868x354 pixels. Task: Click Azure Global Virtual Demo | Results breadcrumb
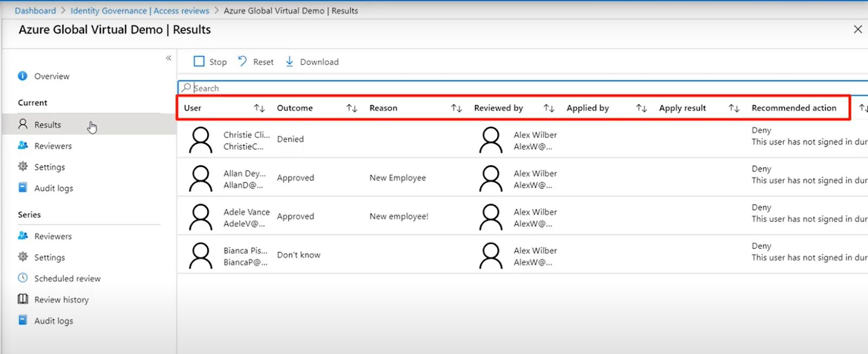pos(291,10)
